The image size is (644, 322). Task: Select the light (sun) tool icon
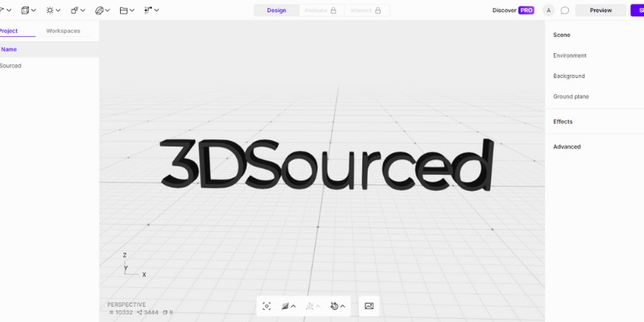tap(50, 10)
